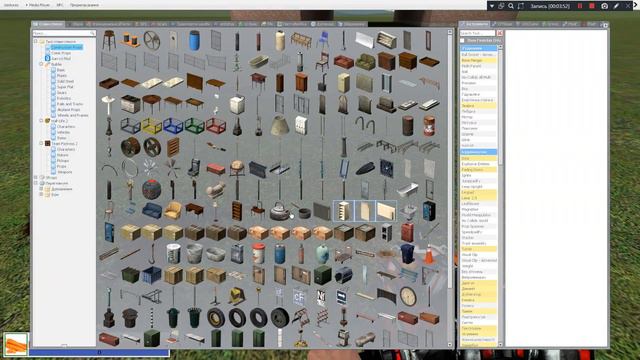Spawn the blue recycling bin prop
Viewport: 640px width, 360px height.
[x=407, y=254]
